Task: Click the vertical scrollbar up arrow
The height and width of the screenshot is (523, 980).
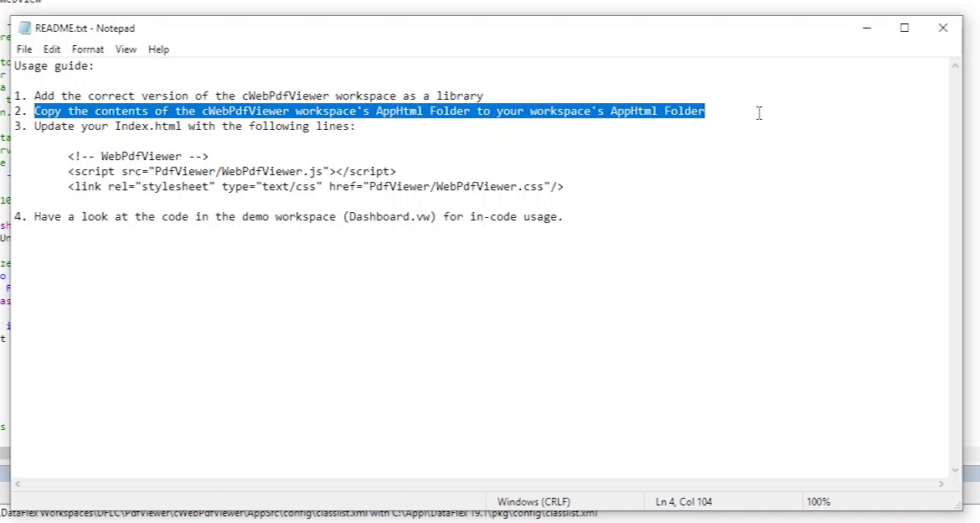Action: pos(955,65)
